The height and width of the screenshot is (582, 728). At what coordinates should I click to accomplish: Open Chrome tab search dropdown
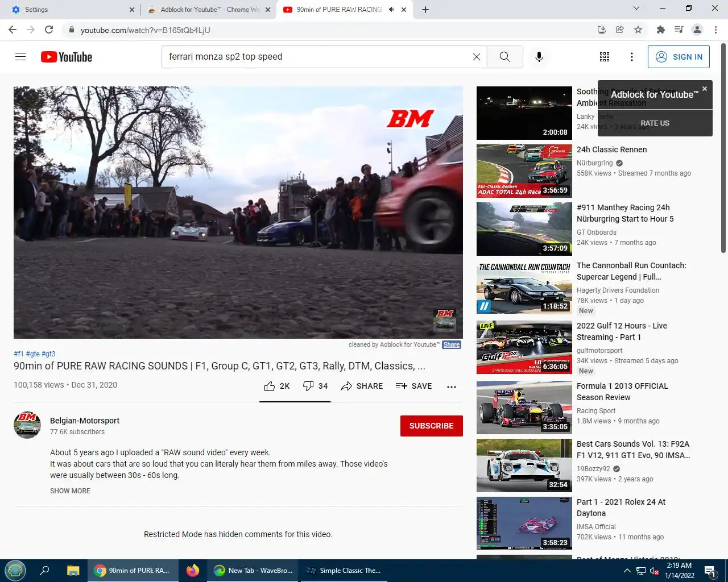636,8
